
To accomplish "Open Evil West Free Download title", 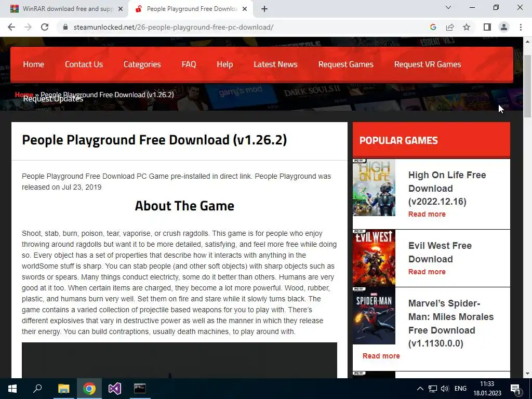I will [440, 252].
